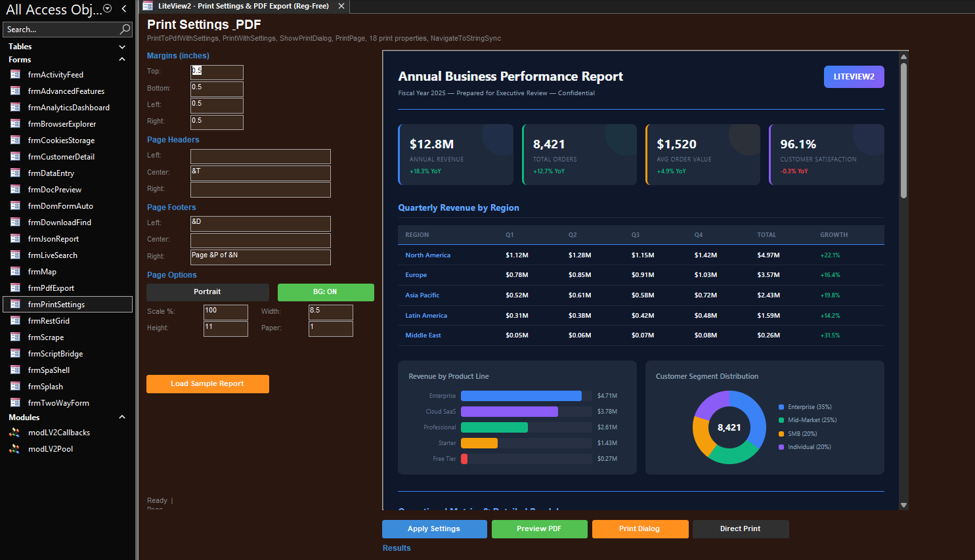Click the frmJsonReport form icon
Screen dimensions: 975x560
(x=15, y=238)
